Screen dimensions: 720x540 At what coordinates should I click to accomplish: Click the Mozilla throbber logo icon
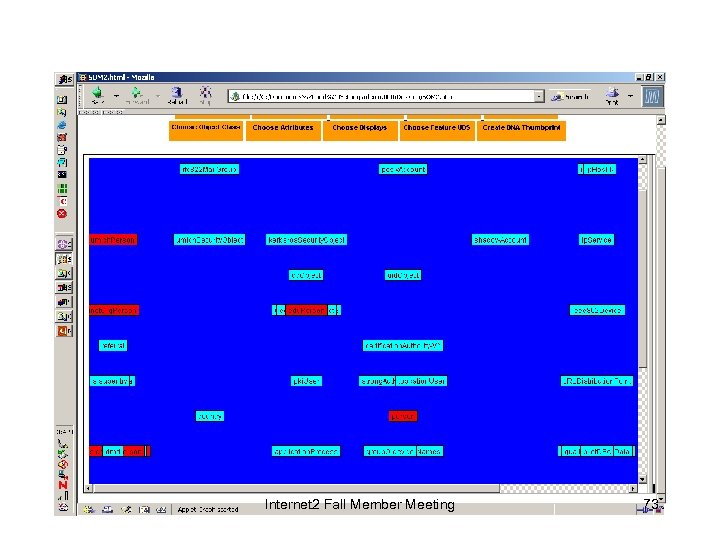(x=652, y=96)
